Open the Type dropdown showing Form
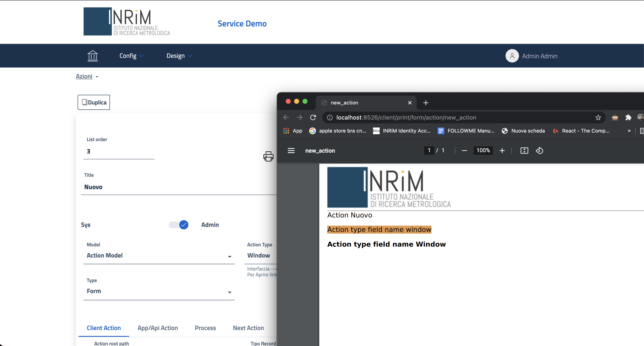The image size is (644, 346). pos(159,291)
